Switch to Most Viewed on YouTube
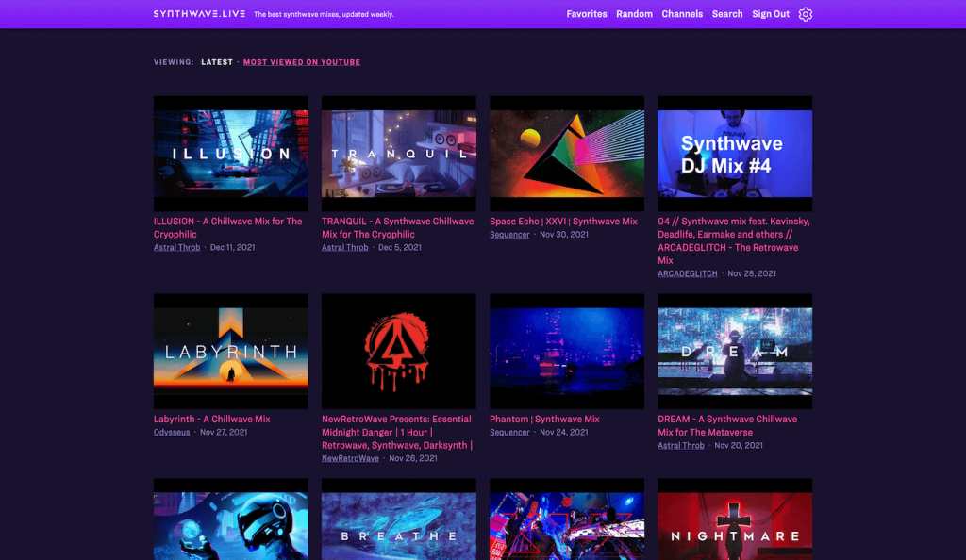Screen dimensions: 966x560 pyautogui.click(x=302, y=62)
